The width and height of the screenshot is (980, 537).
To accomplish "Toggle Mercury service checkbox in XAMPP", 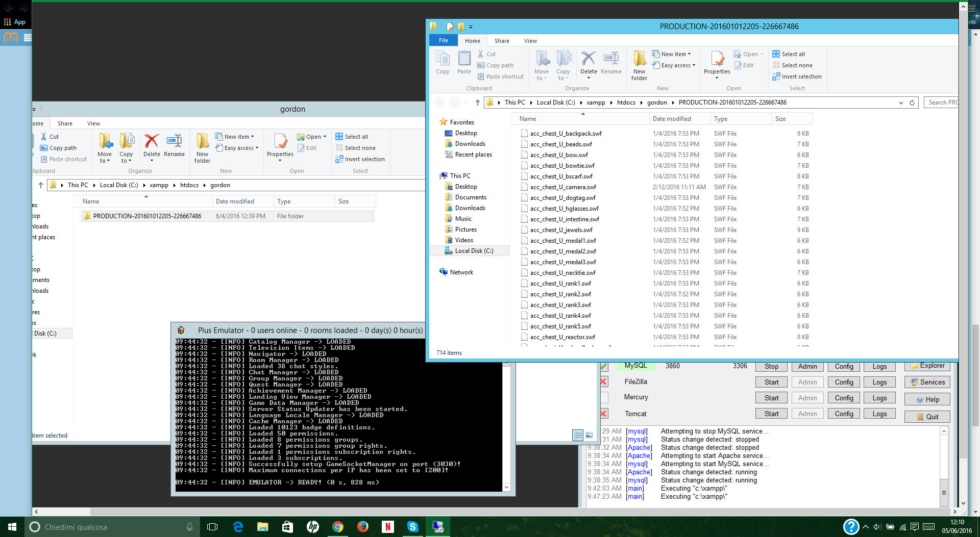I will 604,397.
